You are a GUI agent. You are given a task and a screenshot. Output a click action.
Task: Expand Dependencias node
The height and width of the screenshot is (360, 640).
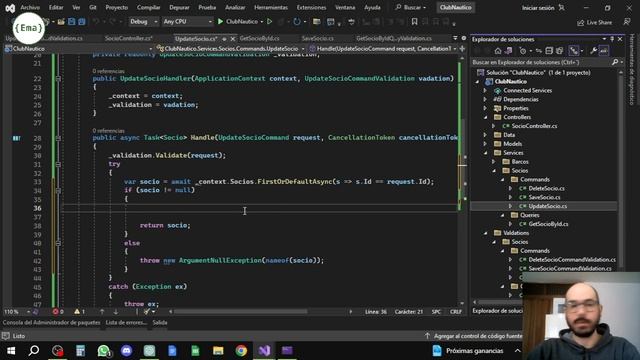pos(485,100)
